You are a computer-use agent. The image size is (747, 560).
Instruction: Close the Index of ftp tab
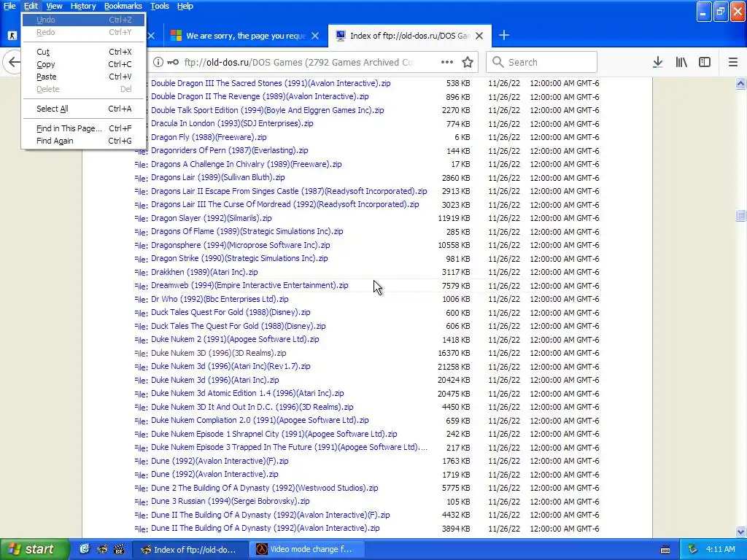(479, 36)
